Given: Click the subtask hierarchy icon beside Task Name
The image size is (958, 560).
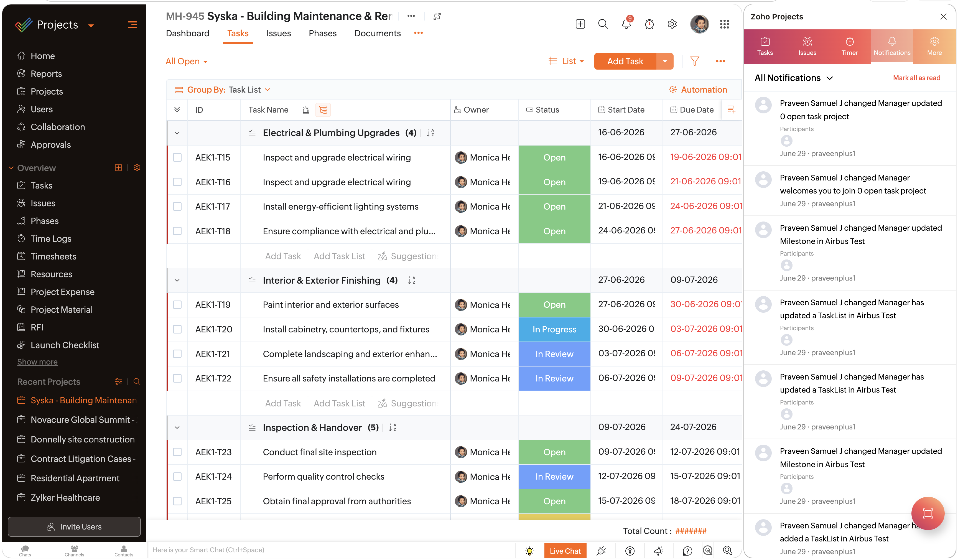Looking at the screenshot, I should pyautogui.click(x=323, y=110).
